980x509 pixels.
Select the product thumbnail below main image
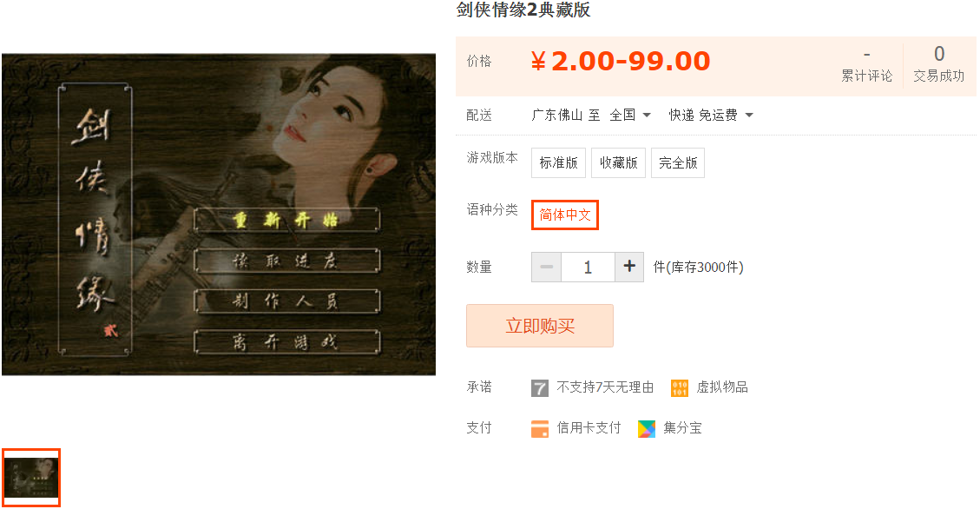coord(31,478)
